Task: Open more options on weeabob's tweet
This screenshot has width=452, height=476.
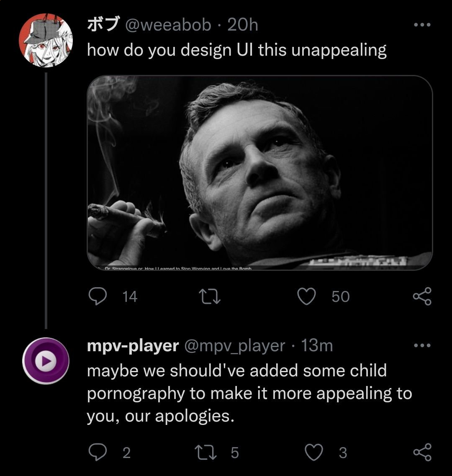Action: click(x=421, y=25)
